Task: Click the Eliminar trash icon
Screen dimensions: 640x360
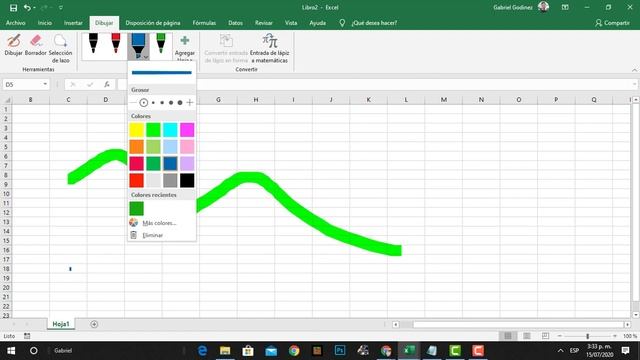Action: (x=133, y=235)
